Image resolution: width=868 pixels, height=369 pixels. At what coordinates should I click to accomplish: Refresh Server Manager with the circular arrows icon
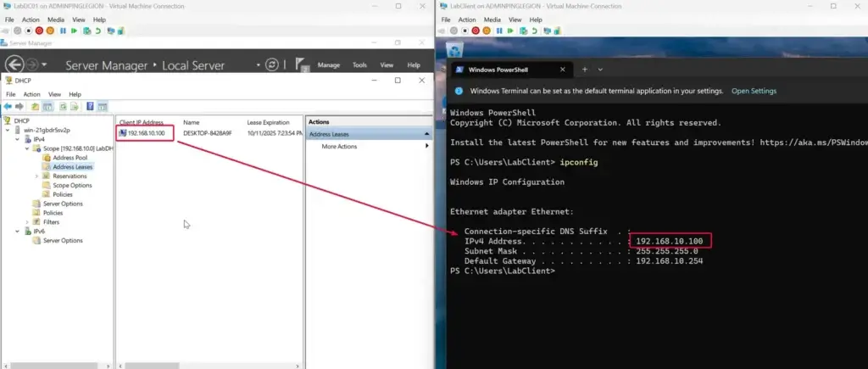(x=272, y=64)
